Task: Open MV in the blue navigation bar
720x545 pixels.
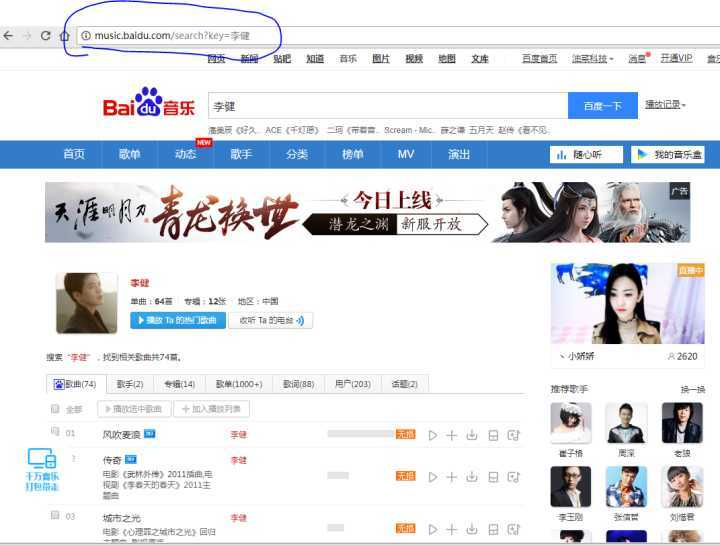Action: (406, 154)
